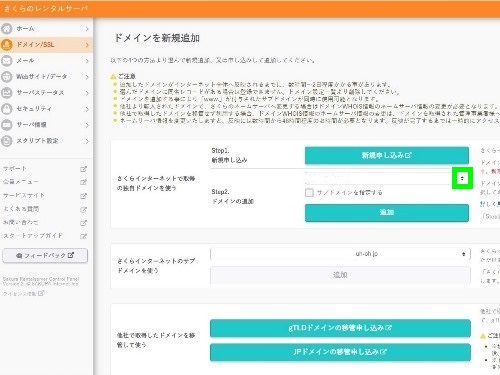Expand the ドメイン/SSL menu chevron
500x375 pixels.
coord(87,45)
